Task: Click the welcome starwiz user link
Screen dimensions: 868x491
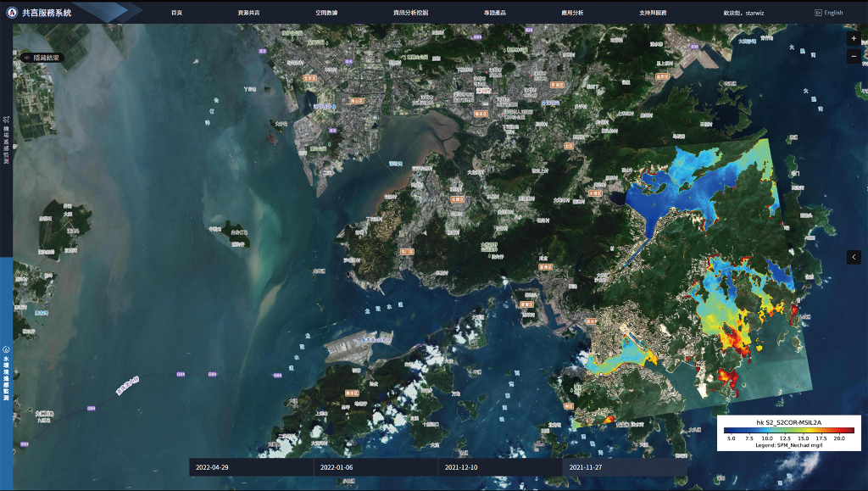Action: (x=743, y=14)
